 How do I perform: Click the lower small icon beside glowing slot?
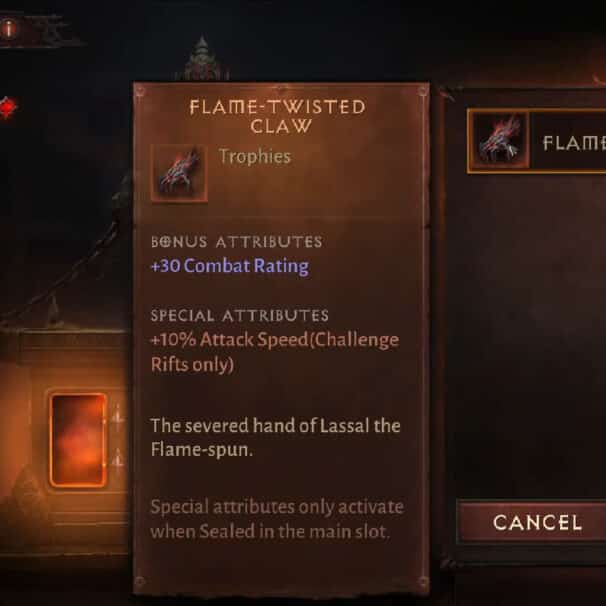[117, 460]
